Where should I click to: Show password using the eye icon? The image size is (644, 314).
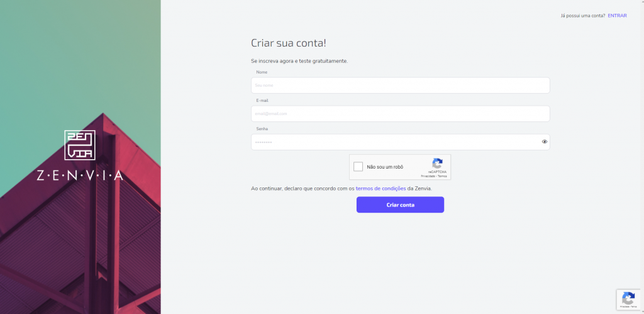(x=545, y=142)
